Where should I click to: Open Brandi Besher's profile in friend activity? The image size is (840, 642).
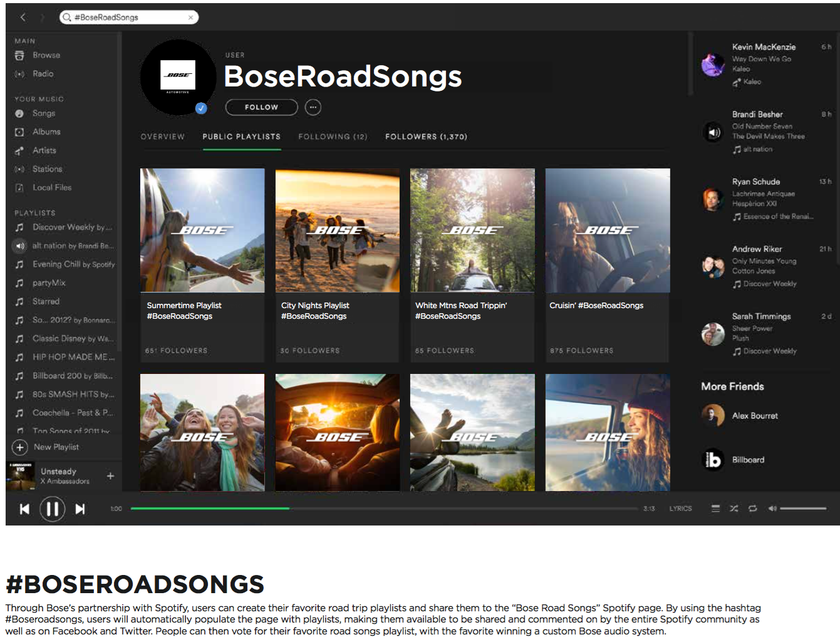757,115
